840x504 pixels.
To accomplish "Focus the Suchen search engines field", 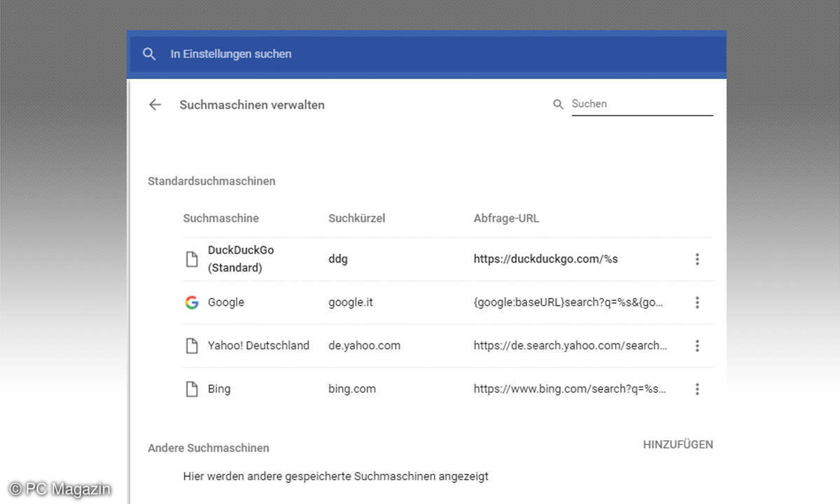I will 642,104.
